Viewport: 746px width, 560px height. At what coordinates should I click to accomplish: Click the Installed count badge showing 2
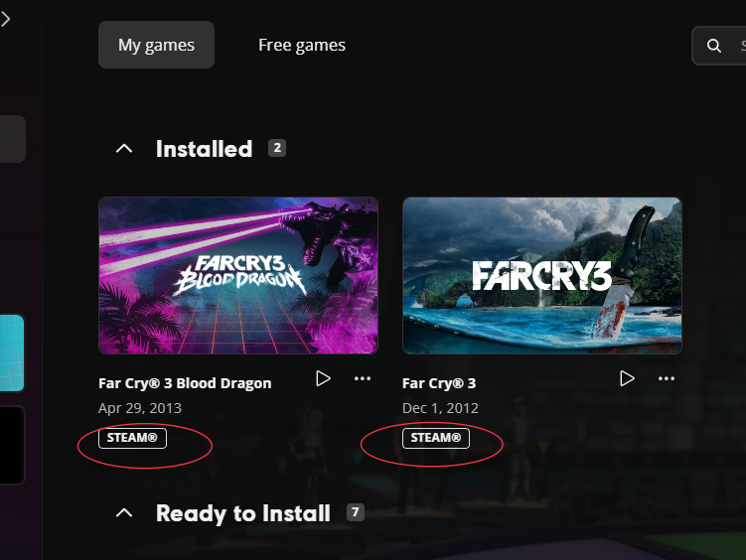(x=277, y=148)
